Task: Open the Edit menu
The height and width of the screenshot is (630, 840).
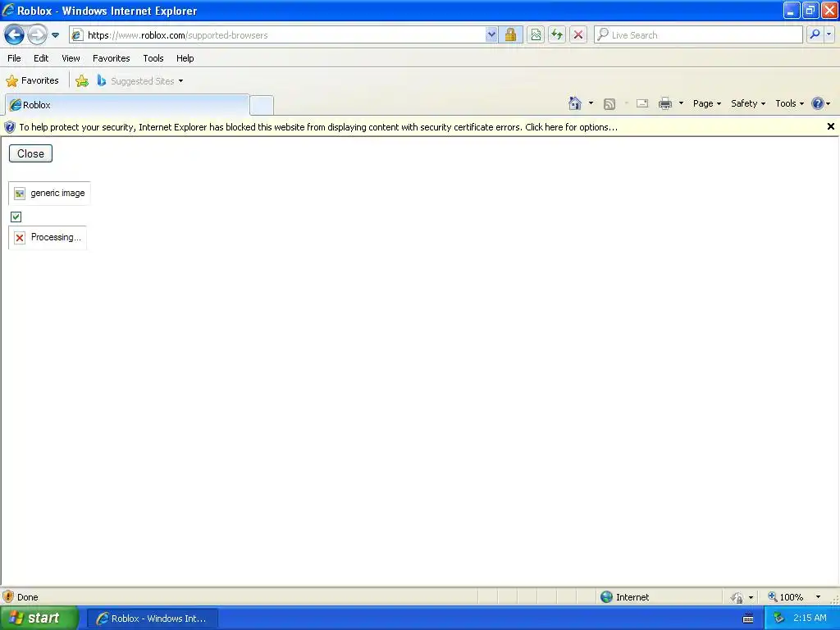Action: (x=41, y=58)
